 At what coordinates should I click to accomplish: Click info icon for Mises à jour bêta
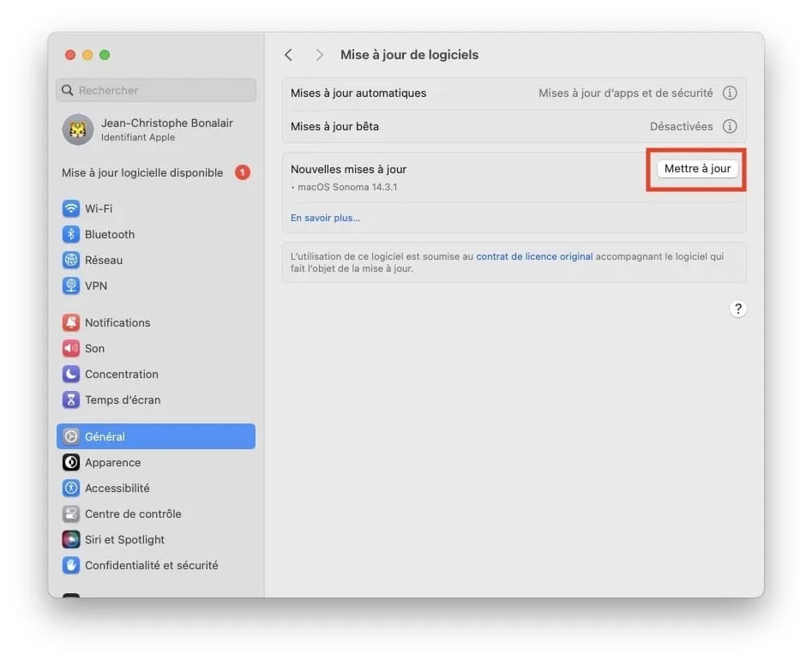(730, 126)
